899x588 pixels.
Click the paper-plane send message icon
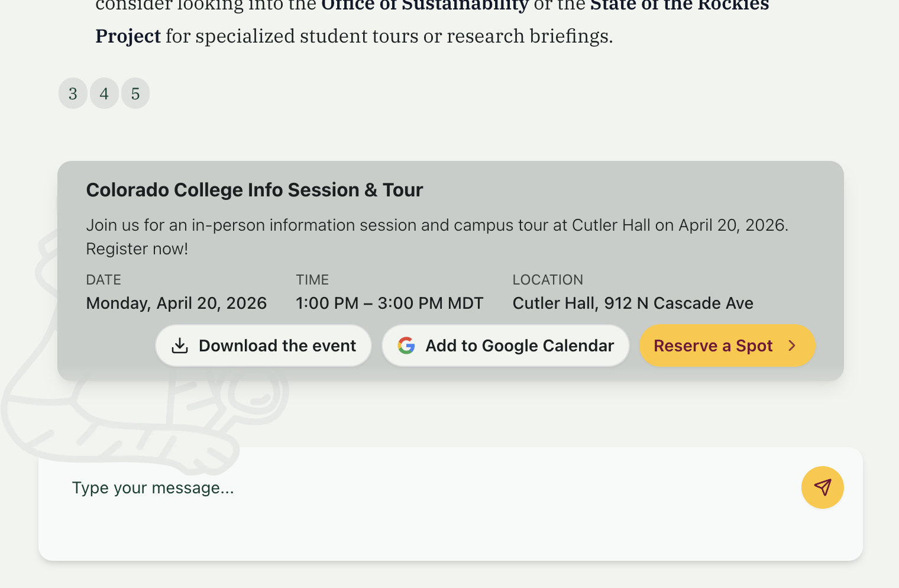pos(822,487)
